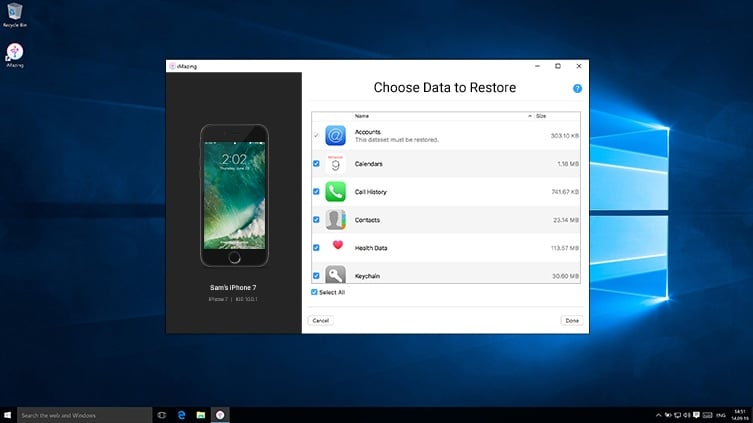The width and height of the screenshot is (753, 423).
Task: Select the Health Data row label
Action: pyautogui.click(x=371, y=248)
